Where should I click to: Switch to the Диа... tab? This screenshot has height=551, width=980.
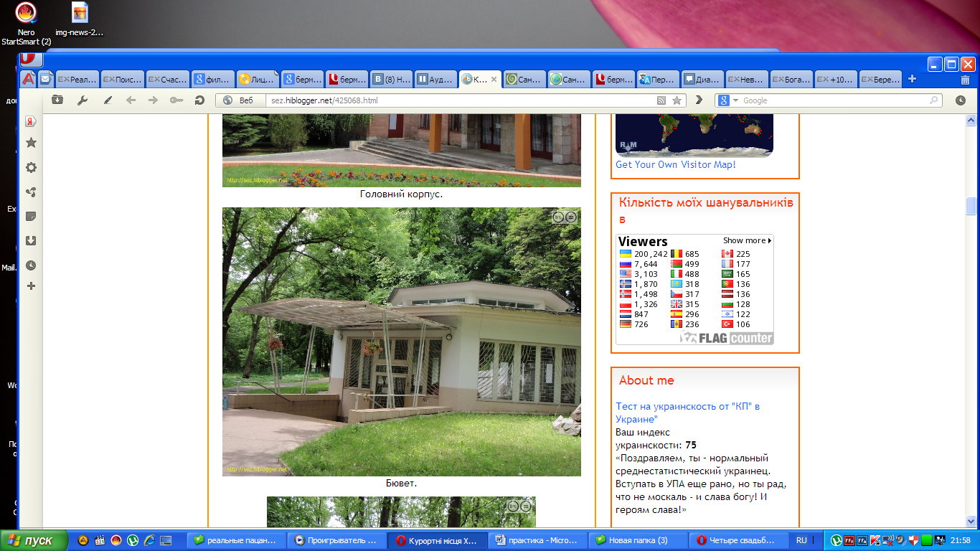pyautogui.click(x=702, y=80)
